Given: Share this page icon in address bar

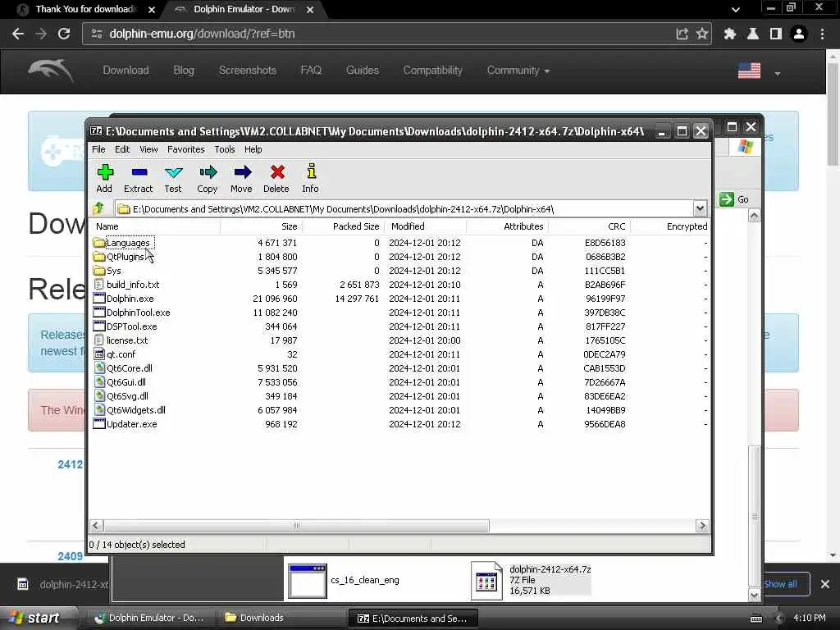Looking at the screenshot, I should point(682,34).
